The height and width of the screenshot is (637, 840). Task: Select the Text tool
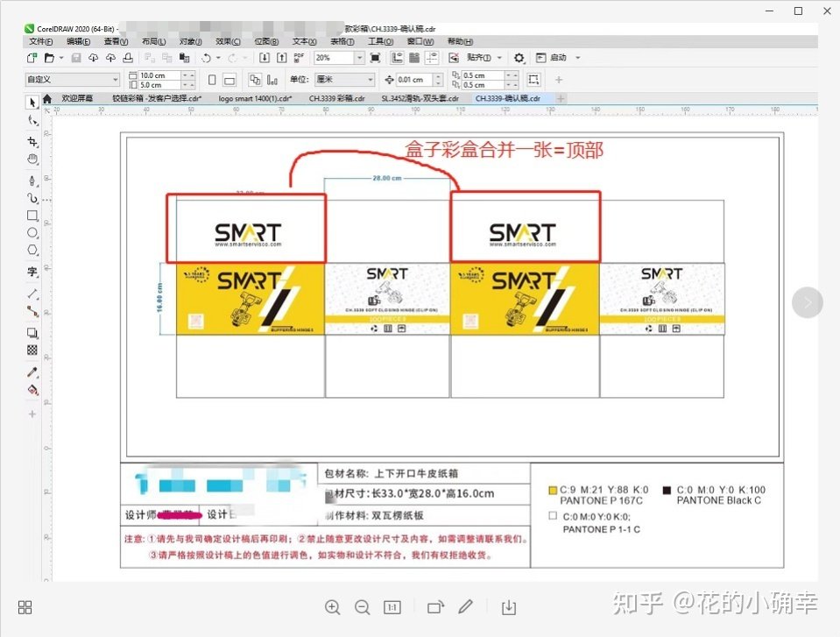(32, 272)
